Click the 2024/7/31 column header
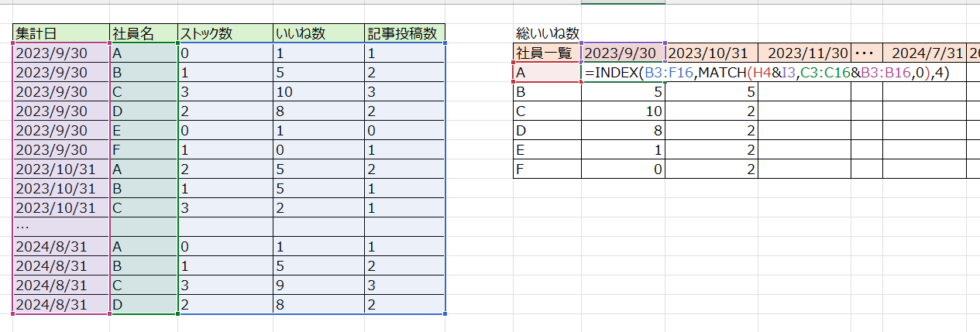Viewport: 980px width, 332px height. 925,53
